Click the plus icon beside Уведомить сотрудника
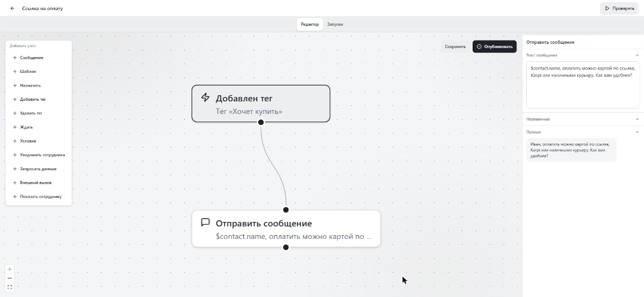Screen dimensions: 644x297 (x=15, y=155)
